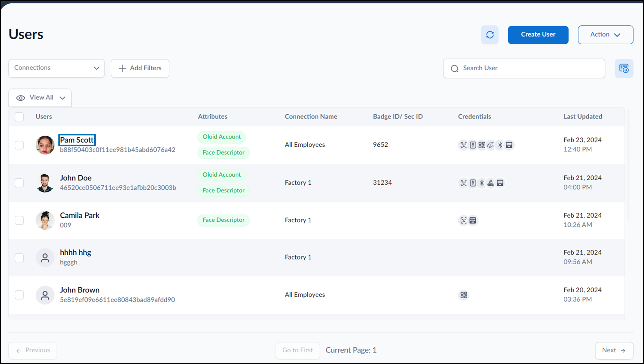Click Pam Scott's QR code credential icon

point(481,145)
